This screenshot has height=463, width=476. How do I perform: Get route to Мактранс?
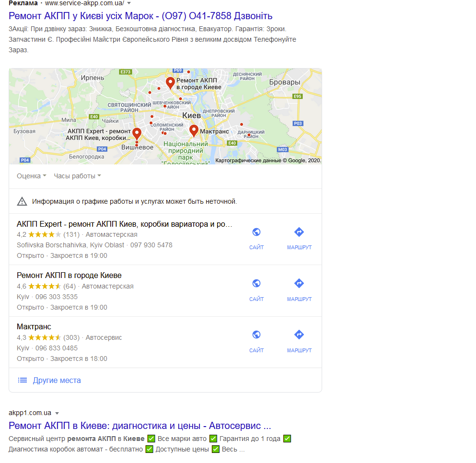[x=299, y=335]
